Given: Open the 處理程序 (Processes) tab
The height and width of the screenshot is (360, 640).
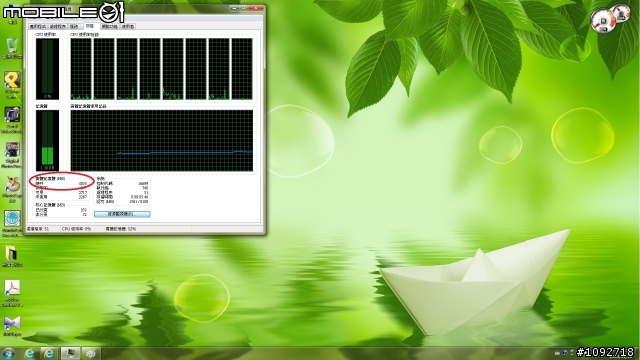Looking at the screenshot, I should (58, 27).
